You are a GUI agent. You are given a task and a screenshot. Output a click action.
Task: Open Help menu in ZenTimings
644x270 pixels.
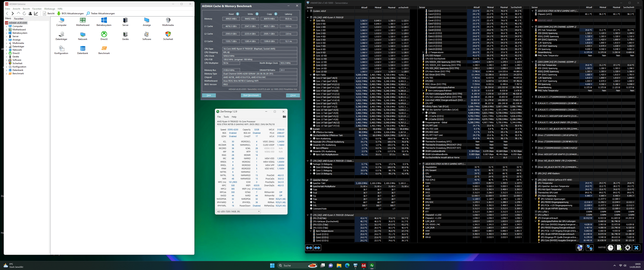234,117
